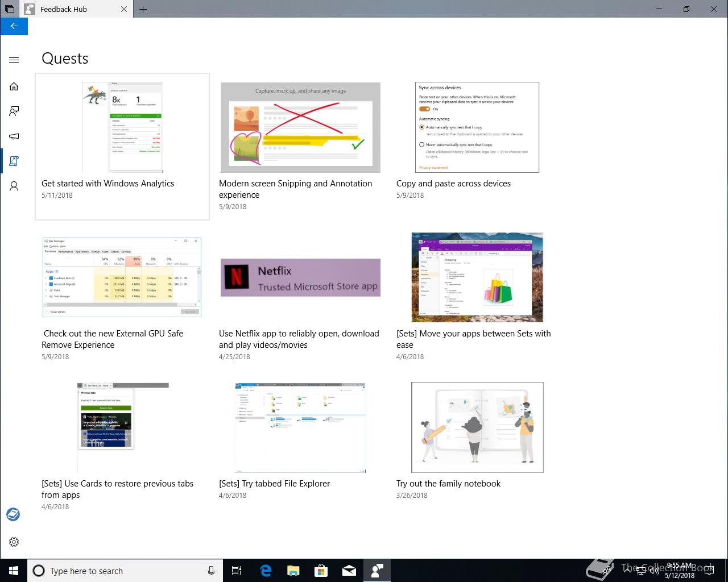Click 'Try out the family notebook' title
This screenshot has width=728, height=582.
pyautogui.click(x=449, y=484)
